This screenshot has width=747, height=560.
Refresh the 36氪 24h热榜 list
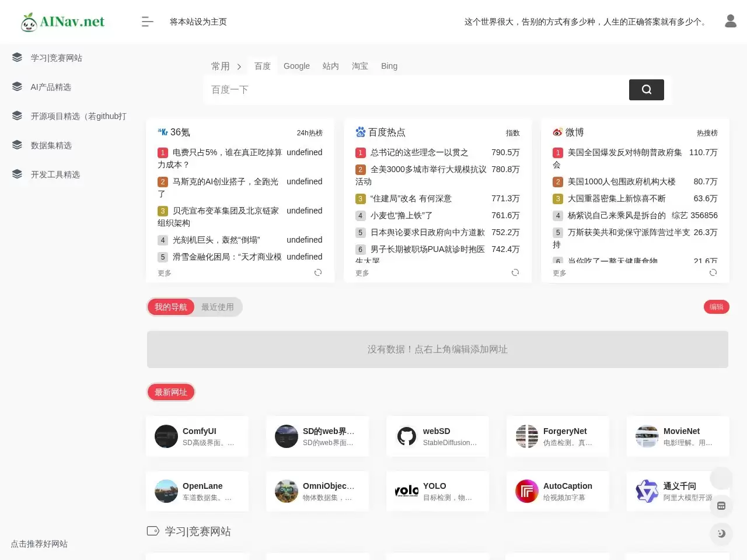[318, 272]
